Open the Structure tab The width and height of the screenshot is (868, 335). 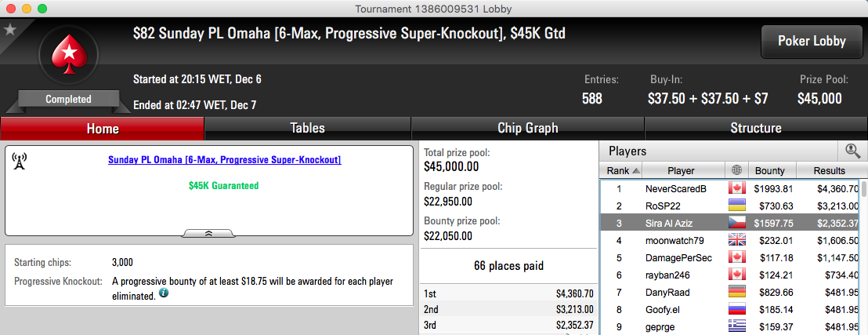point(756,128)
